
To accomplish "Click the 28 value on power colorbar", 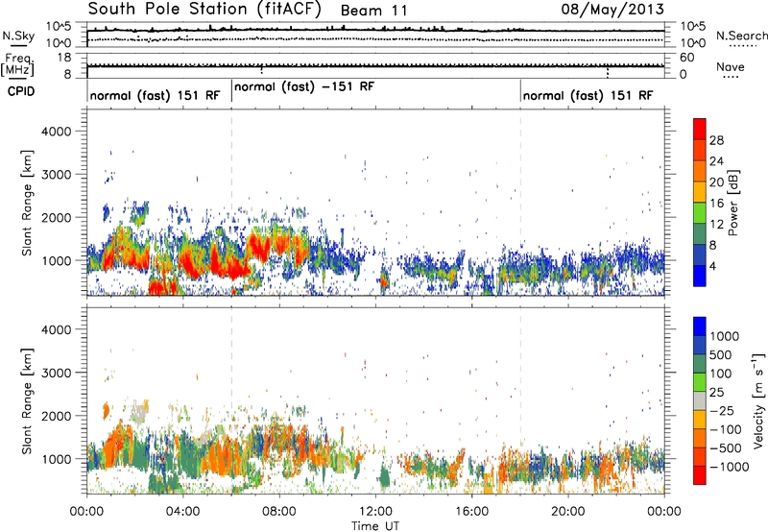I will pyautogui.click(x=716, y=140).
